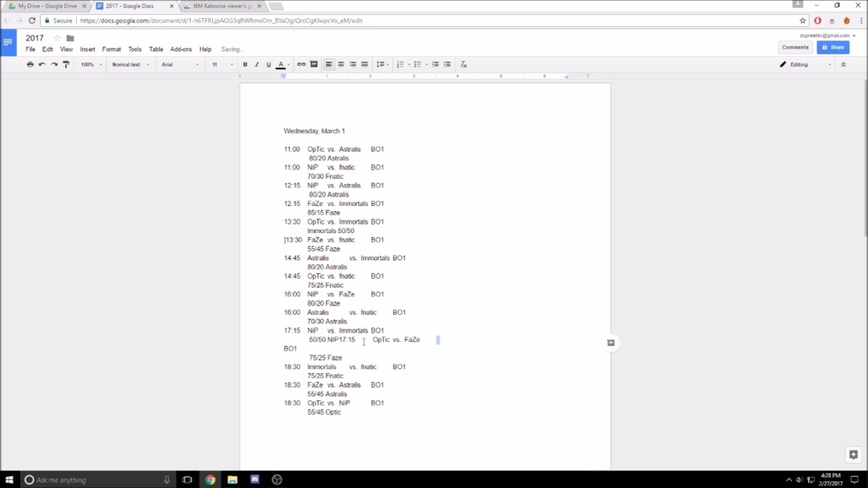Viewport: 868px width, 488px height.
Task: Set right alignment
Action: tap(353, 64)
